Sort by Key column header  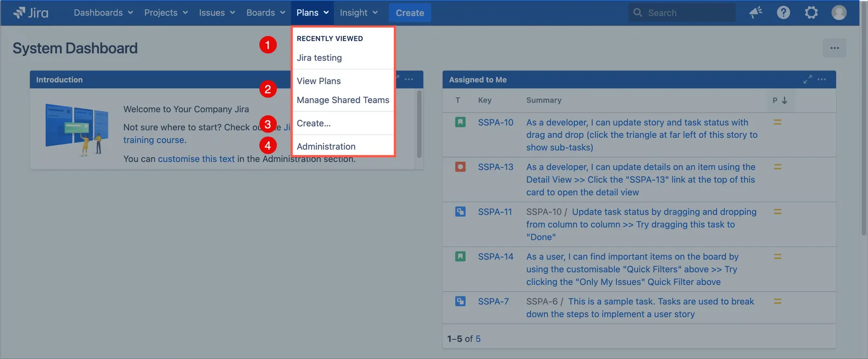point(484,100)
